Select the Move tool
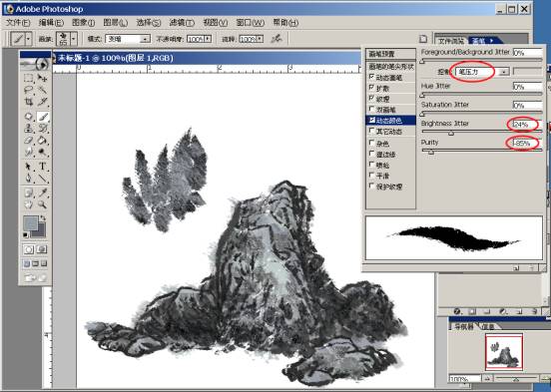The width and height of the screenshot is (551, 392). click(x=42, y=78)
